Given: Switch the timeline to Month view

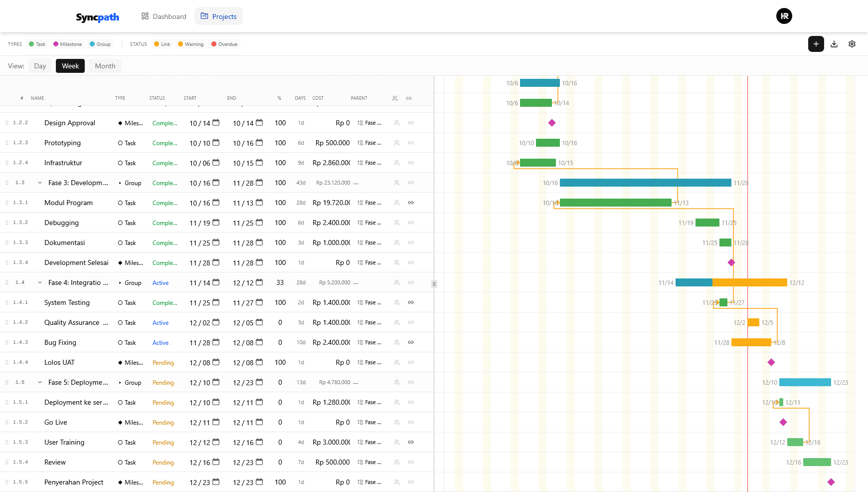Looking at the screenshot, I should pos(105,65).
